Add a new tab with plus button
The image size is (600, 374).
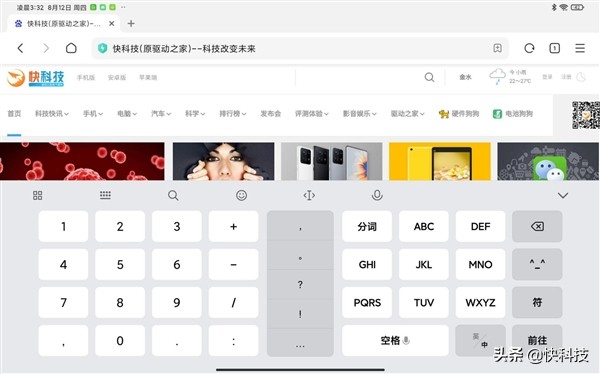click(x=131, y=24)
